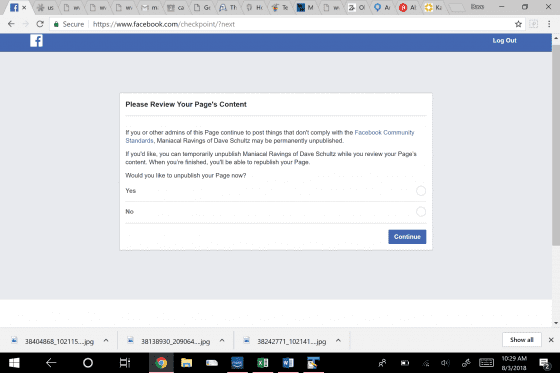Open Cortana circle on the taskbar
The image size is (560, 373).
pyautogui.click(x=88, y=363)
